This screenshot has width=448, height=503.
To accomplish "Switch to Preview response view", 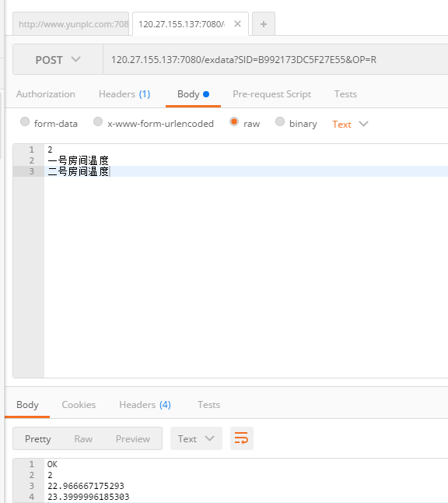I will 133,438.
